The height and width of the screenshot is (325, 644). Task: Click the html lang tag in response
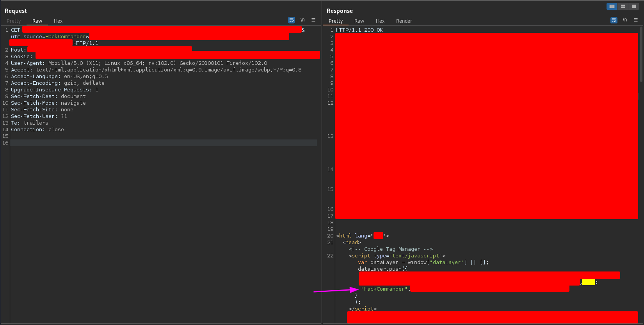tap(363, 236)
